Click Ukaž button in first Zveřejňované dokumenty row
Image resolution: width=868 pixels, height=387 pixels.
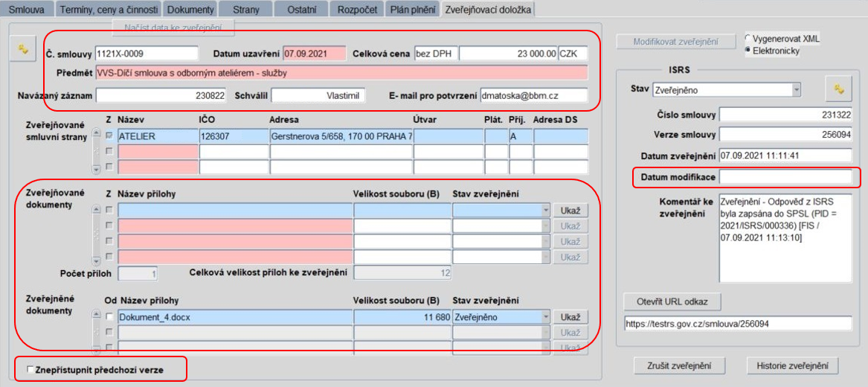tap(570, 211)
